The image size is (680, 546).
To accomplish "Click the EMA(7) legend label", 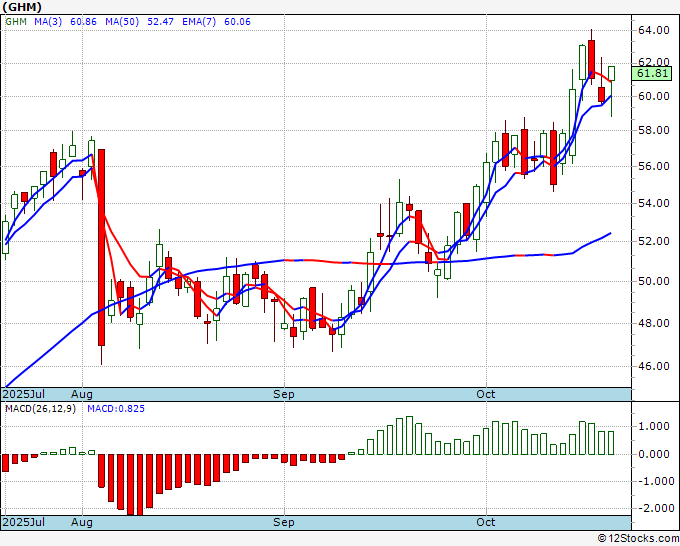I will pyautogui.click(x=199, y=22).
